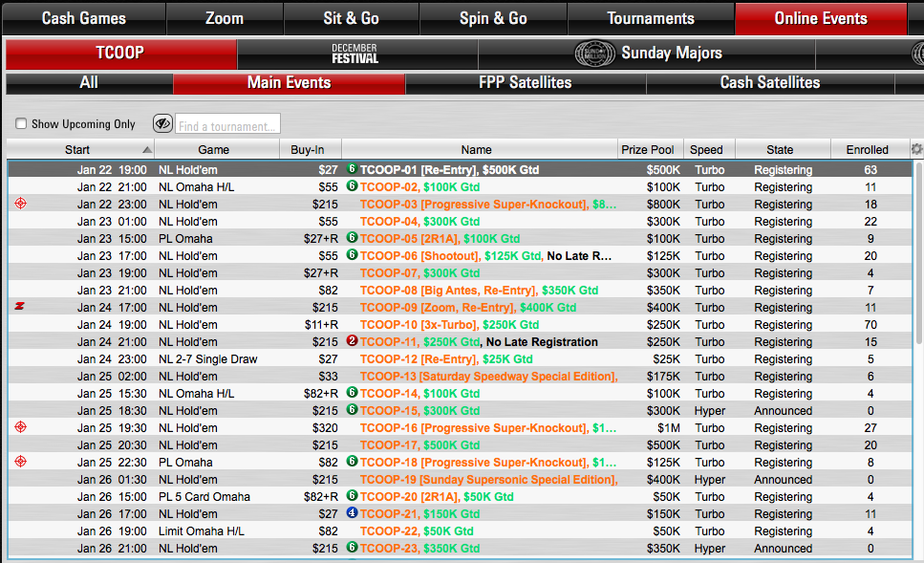Open the FPP Satellites tab
The width and height of the screenshot is (924, 563).
click(x=525, y=82)
